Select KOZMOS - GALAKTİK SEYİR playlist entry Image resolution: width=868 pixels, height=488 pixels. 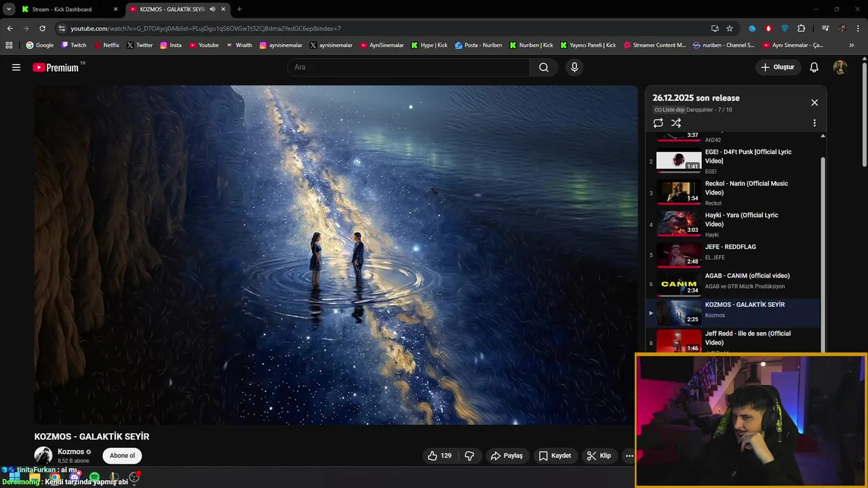pos(732,313)
